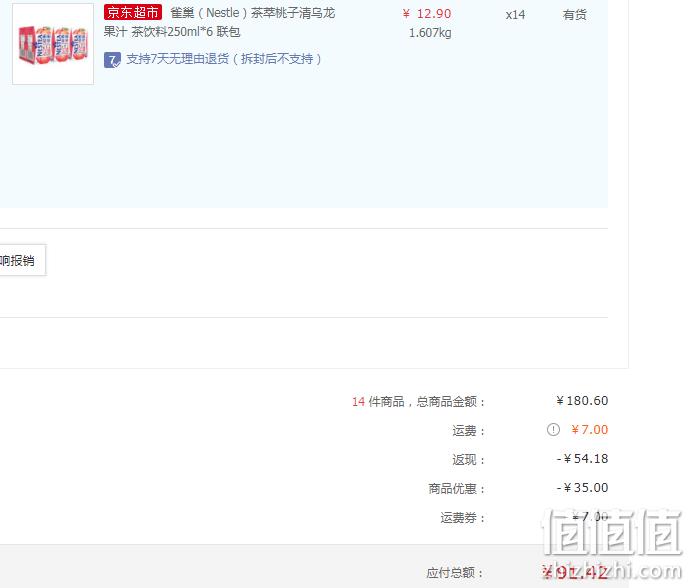Open the 支持7天无理由退货 policy link

tap(224, 59)
